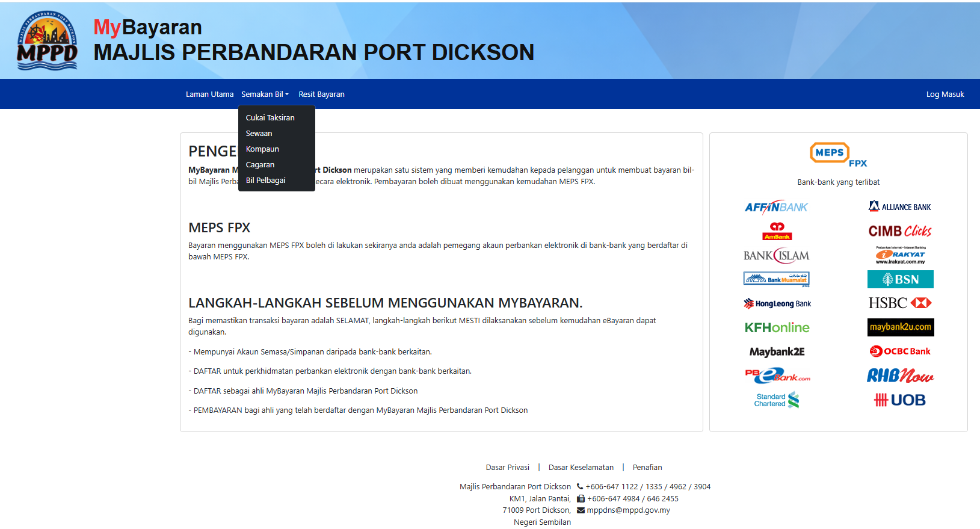
Task: Click the MEPS FPX heading
Action: click(219, 227)
